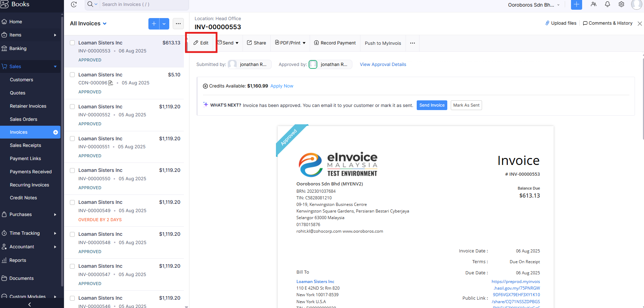Open the invoice list more options menu
The width and height of the screenshot is (644, 308).
(x=178, y=24)
